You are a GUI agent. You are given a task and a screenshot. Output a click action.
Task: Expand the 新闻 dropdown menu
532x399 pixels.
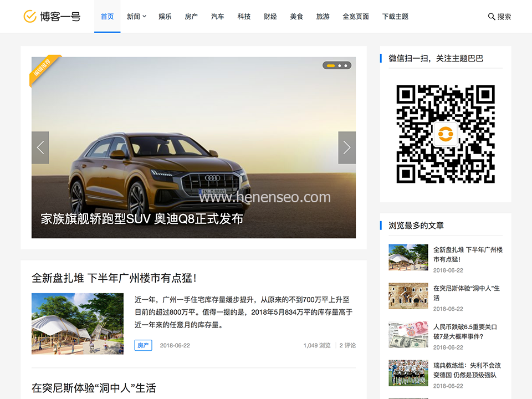(136, 16)
